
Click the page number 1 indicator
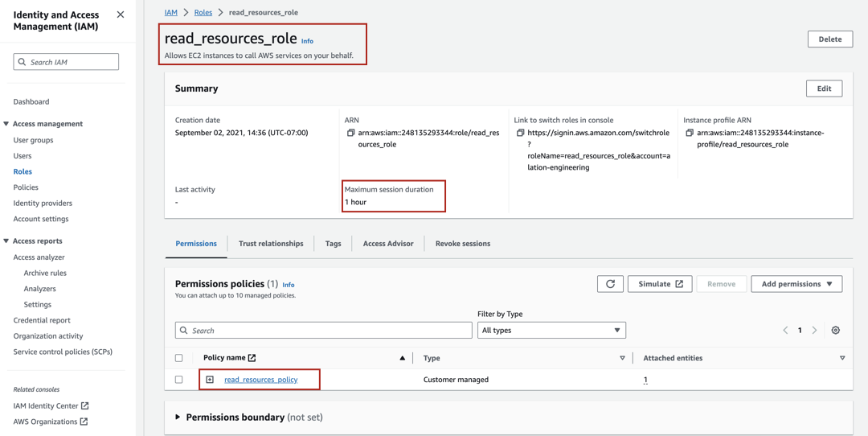point(800,330)
